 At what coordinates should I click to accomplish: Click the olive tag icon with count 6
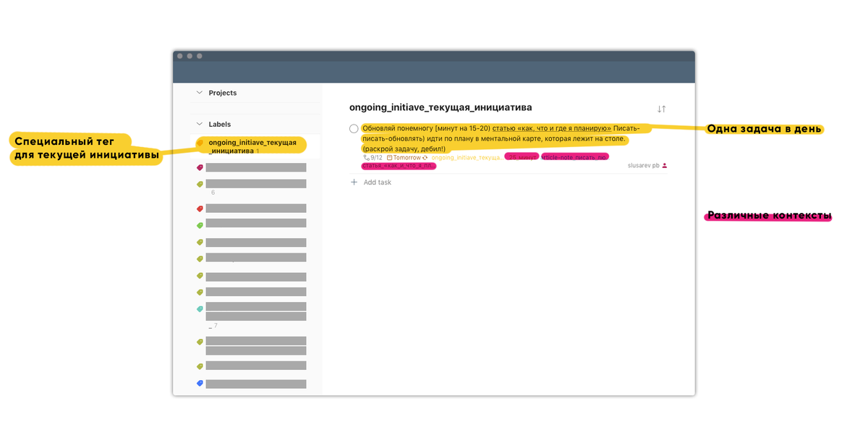point(200,185)
